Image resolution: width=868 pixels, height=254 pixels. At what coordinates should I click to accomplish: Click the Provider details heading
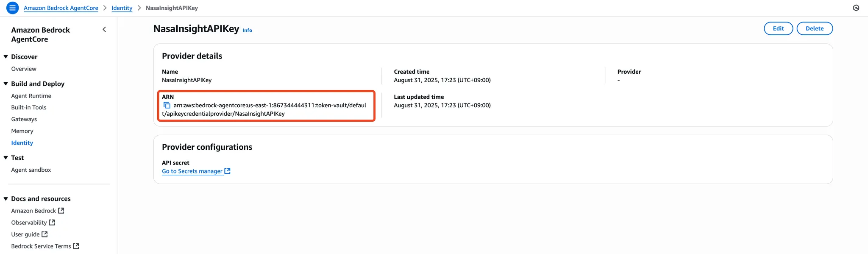click(192, 56)
